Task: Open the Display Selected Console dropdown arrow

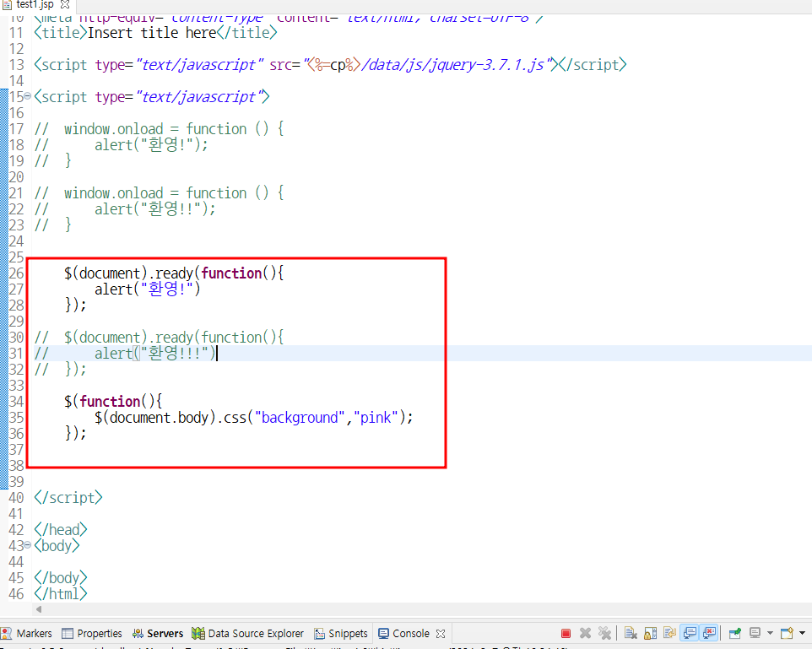Action: 770,633
